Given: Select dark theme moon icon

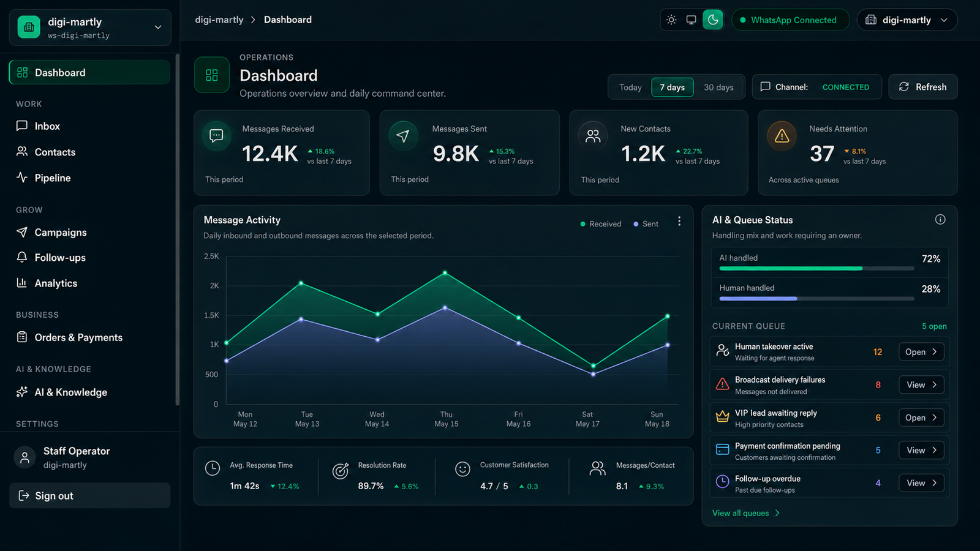Looking at the screenshot, I should [x=713, y=20].
